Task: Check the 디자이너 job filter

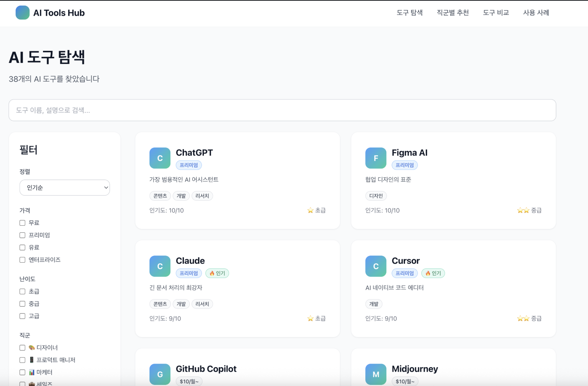Action: (x=22, y=348)
